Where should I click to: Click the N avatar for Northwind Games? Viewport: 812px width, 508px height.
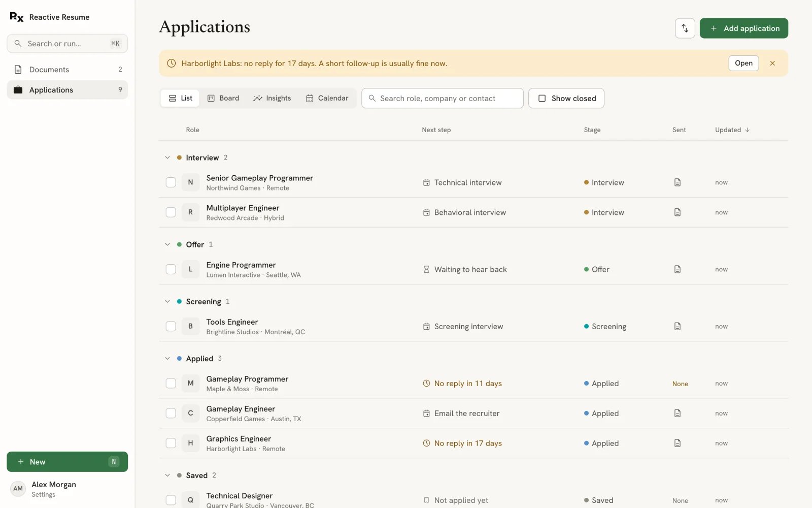[x=190, y=182]
